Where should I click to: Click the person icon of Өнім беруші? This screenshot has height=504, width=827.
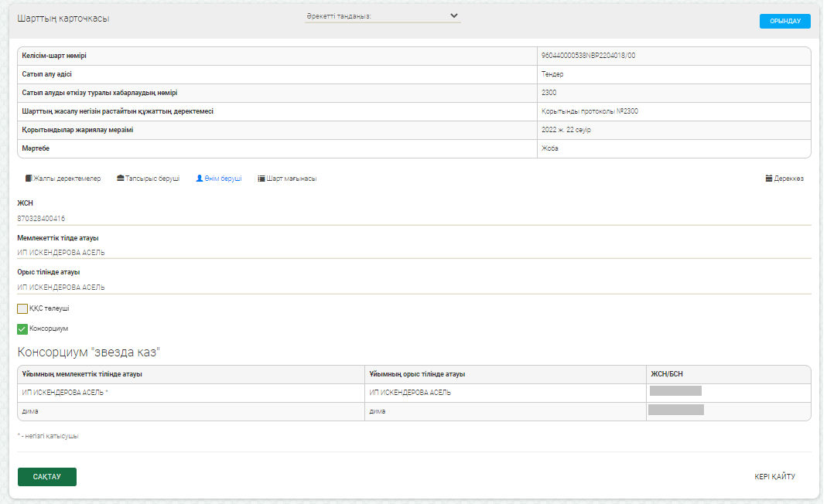pos(200,179)
